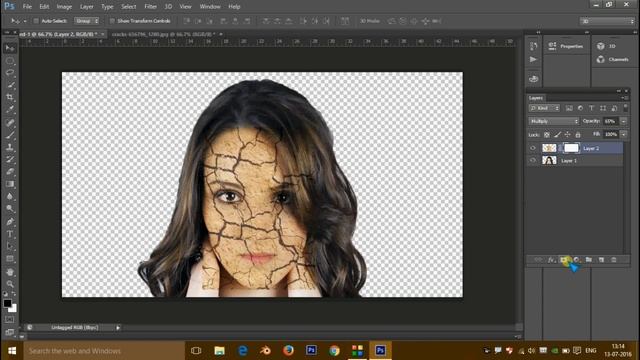The image size is (640, 360).
Task: Click the Opacity value field
Action: point(611,121)
